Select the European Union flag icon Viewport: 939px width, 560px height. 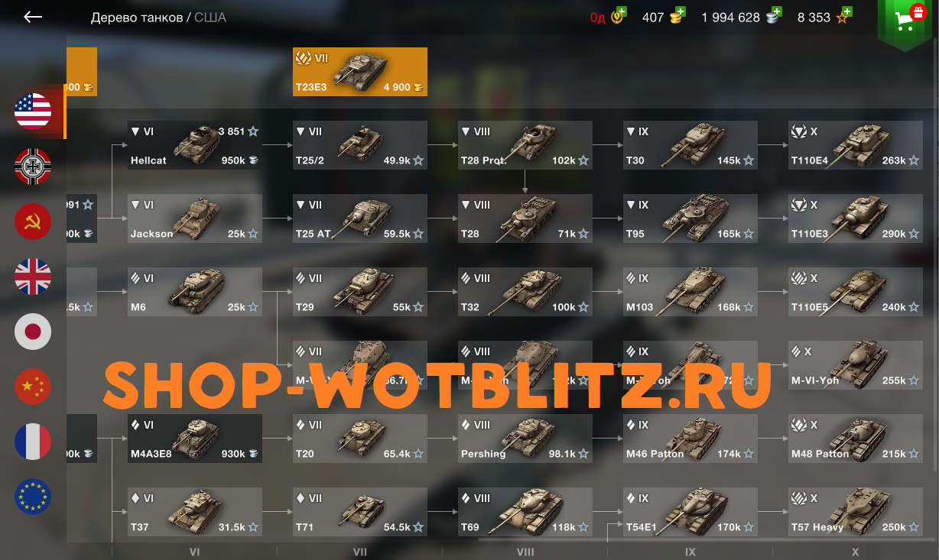click(33, 497)
